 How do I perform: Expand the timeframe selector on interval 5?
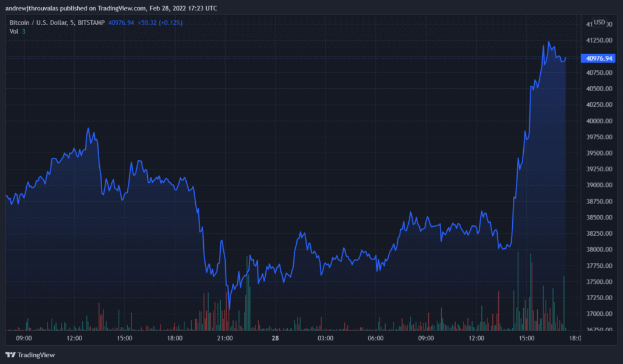tap(72, 22)
